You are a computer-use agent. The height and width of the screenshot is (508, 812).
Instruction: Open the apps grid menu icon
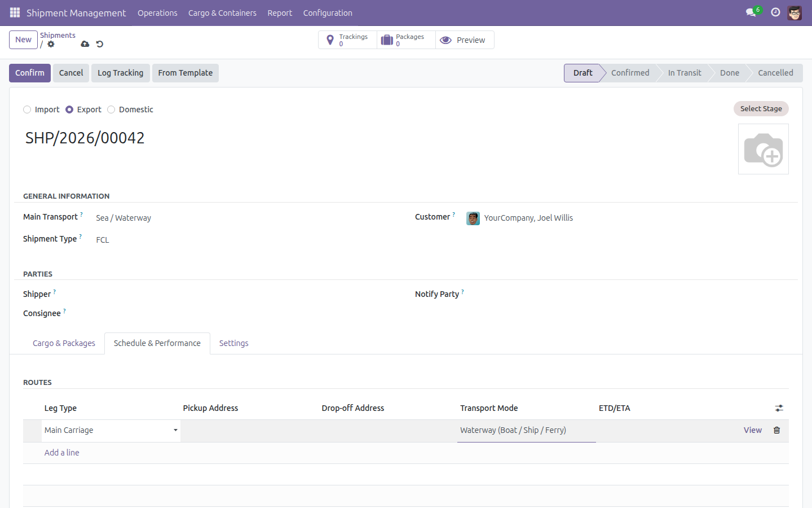click(15, 12)
